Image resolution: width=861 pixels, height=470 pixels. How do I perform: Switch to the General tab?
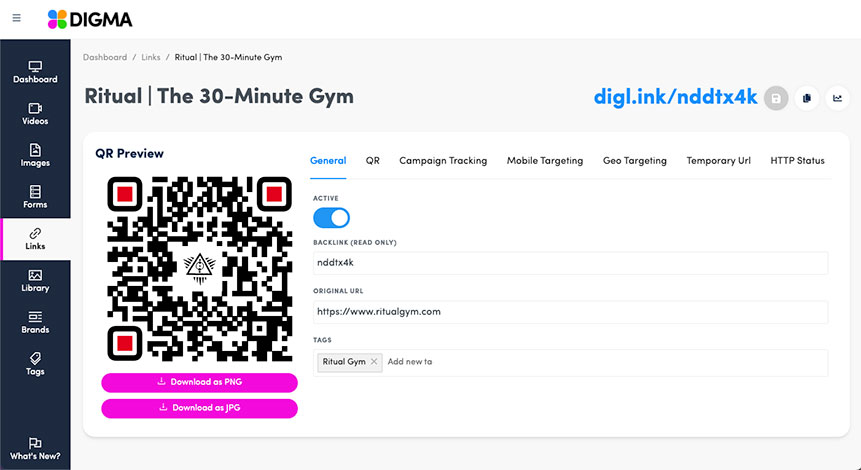tap(328, 161)
